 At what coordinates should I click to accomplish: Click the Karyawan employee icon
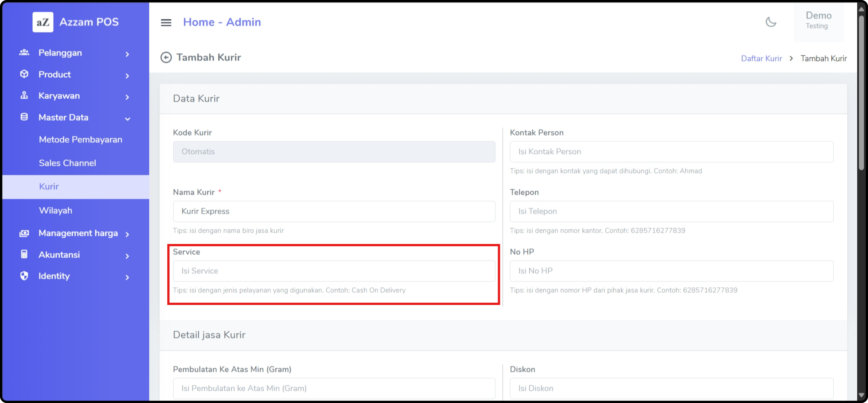tap(24, 96)
